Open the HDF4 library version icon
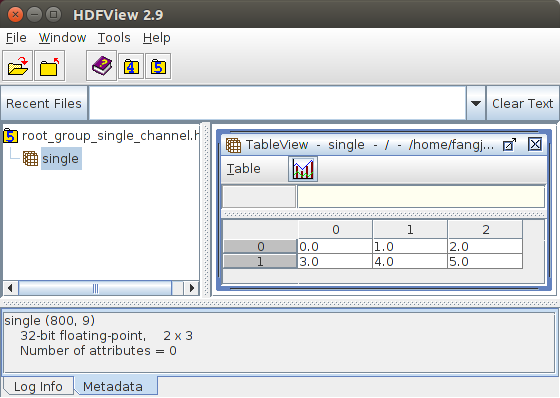 click(131, 66)
